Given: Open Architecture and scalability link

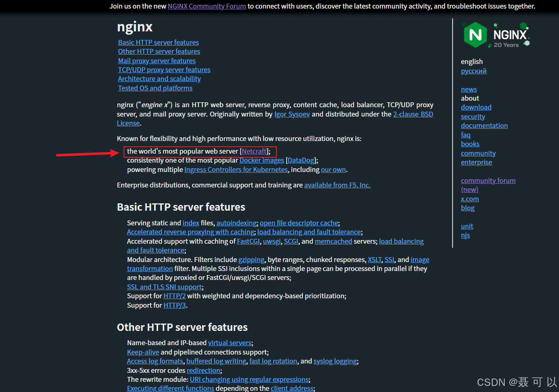Looking at the screenshot, I should pos(159,79).
